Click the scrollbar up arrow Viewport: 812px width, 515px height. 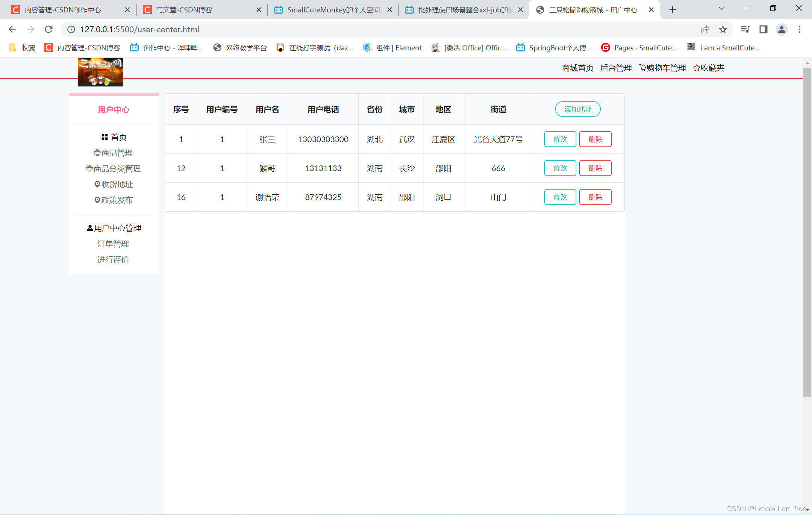[807, 63]
